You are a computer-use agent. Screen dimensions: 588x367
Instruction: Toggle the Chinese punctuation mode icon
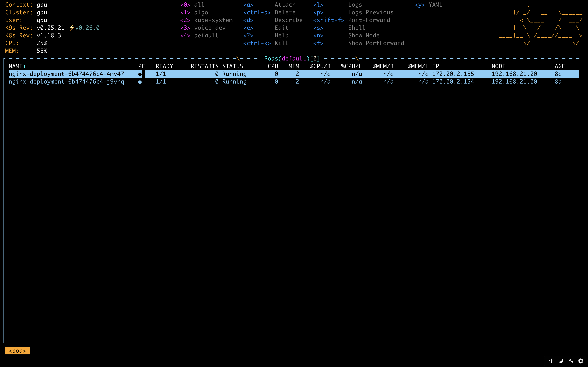coord(571,361)
